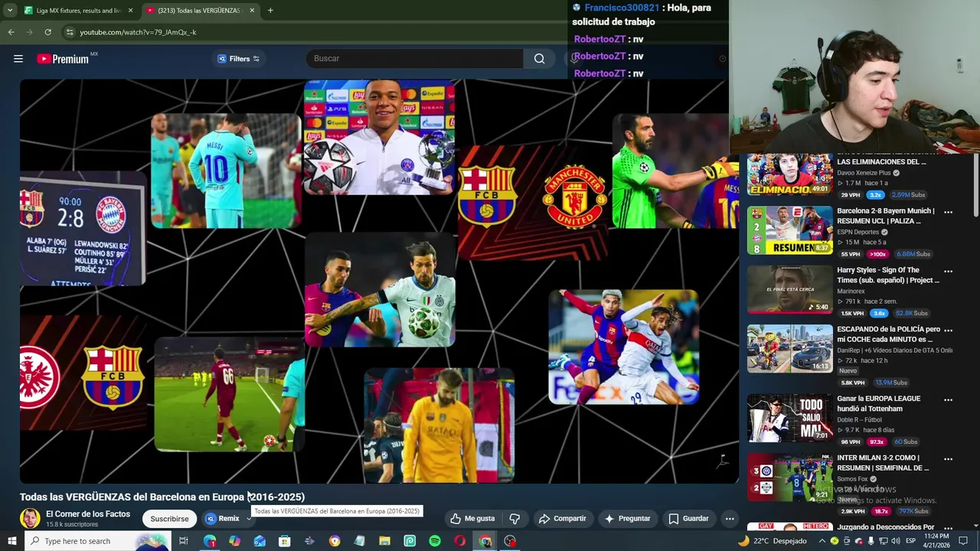Open Ganar la Europa League video thumbnail
Screen dimensions: 980x551
pyautogui.click(x=789, y=418)
